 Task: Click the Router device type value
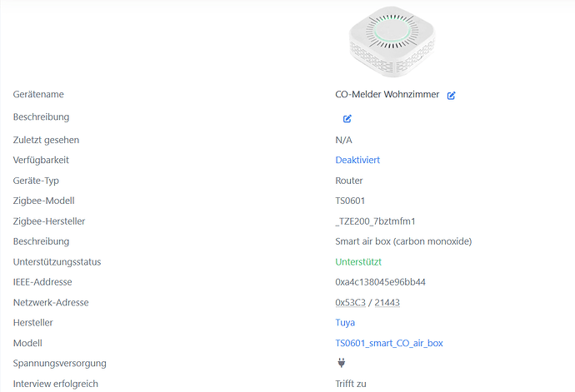pyautogui.click(x=349, y=181)
